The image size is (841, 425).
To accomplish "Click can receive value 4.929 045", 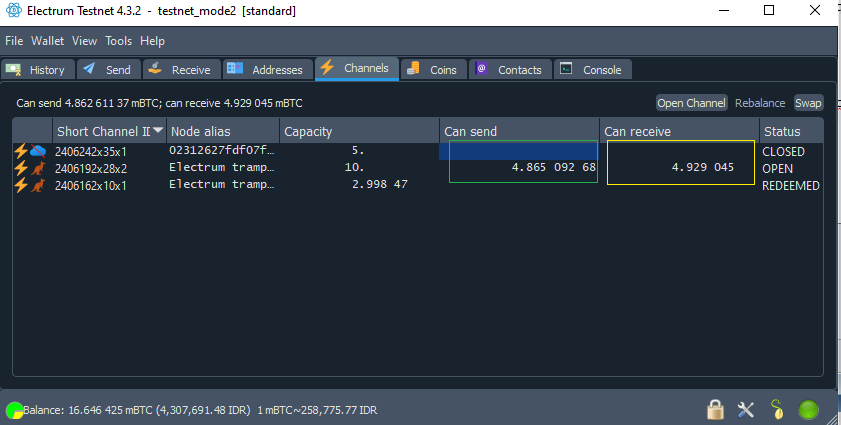I will click(x=703, y=167).
